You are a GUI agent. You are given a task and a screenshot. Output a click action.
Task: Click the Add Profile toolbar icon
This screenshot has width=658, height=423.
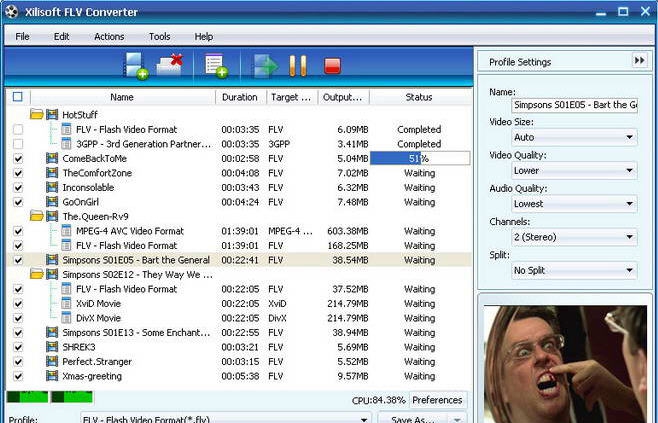tap(216, 66)
